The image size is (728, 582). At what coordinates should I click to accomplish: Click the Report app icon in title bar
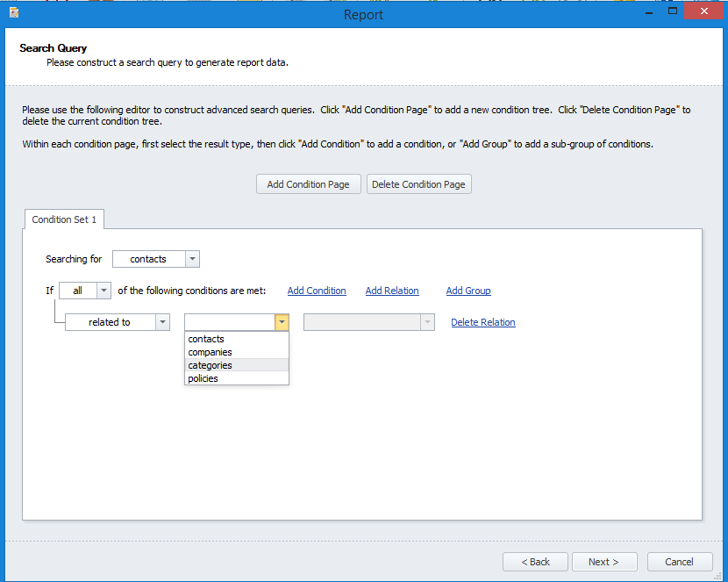(14, 13)
